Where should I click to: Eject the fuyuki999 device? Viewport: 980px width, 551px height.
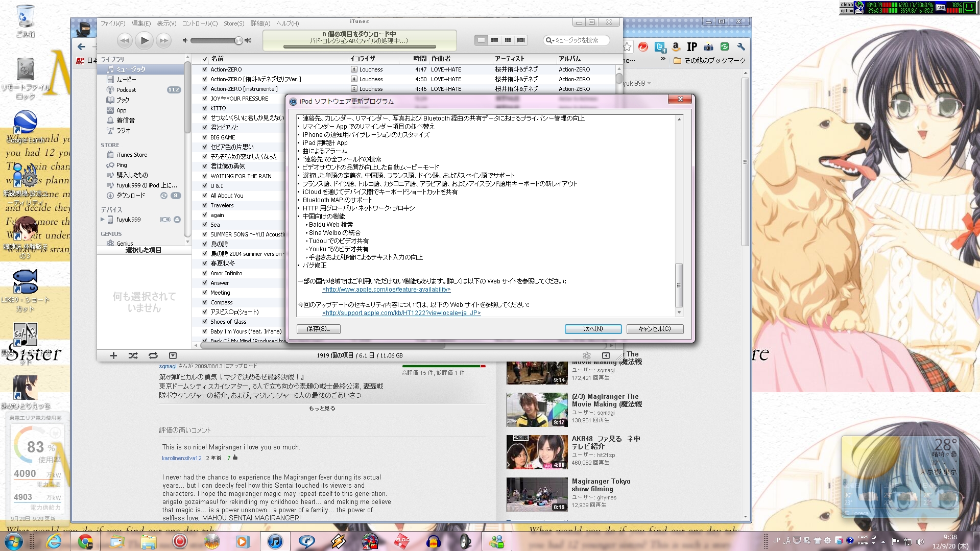point(177,220)
